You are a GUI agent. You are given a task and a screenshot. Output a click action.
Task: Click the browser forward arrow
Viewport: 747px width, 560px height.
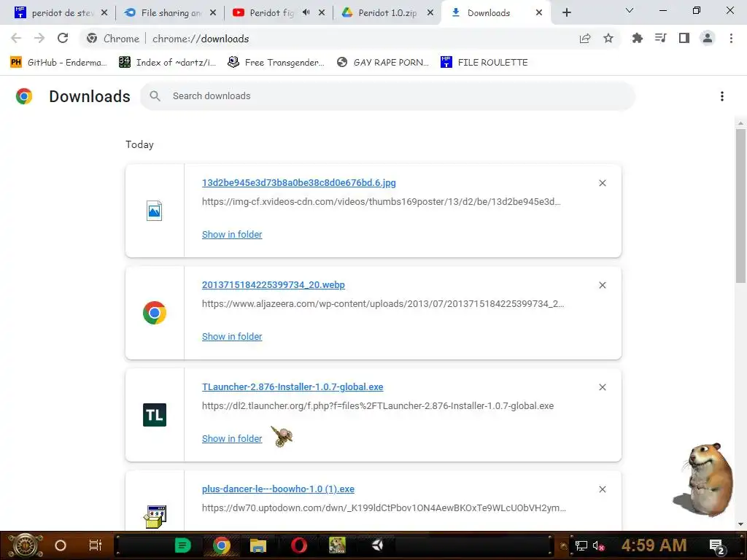(39, 38)
